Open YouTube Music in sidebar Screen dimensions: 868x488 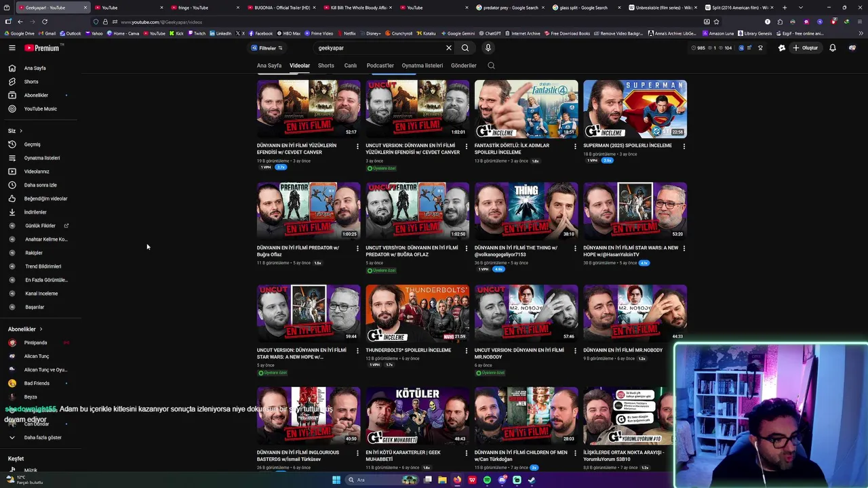(41, 108)
